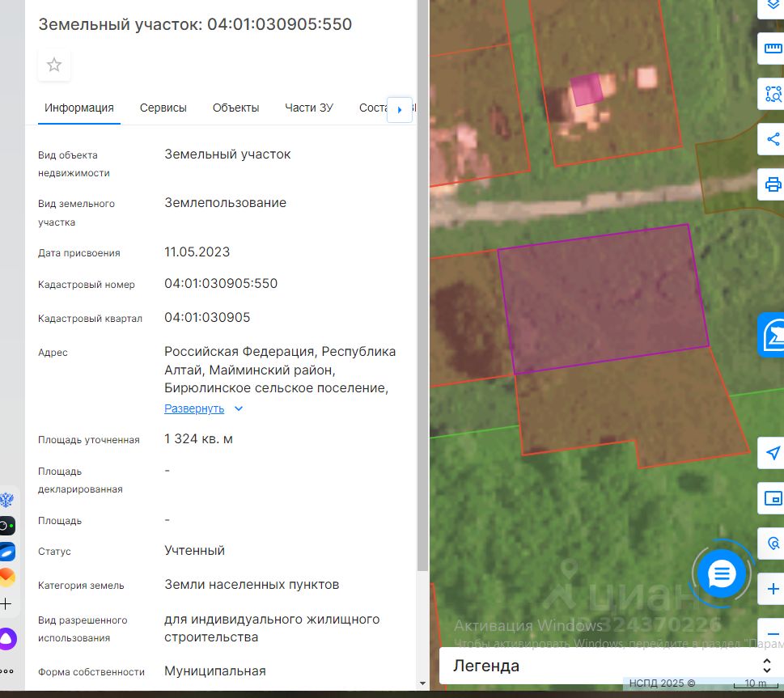
Task: Click the Развернуть address link
Action: 194,408
